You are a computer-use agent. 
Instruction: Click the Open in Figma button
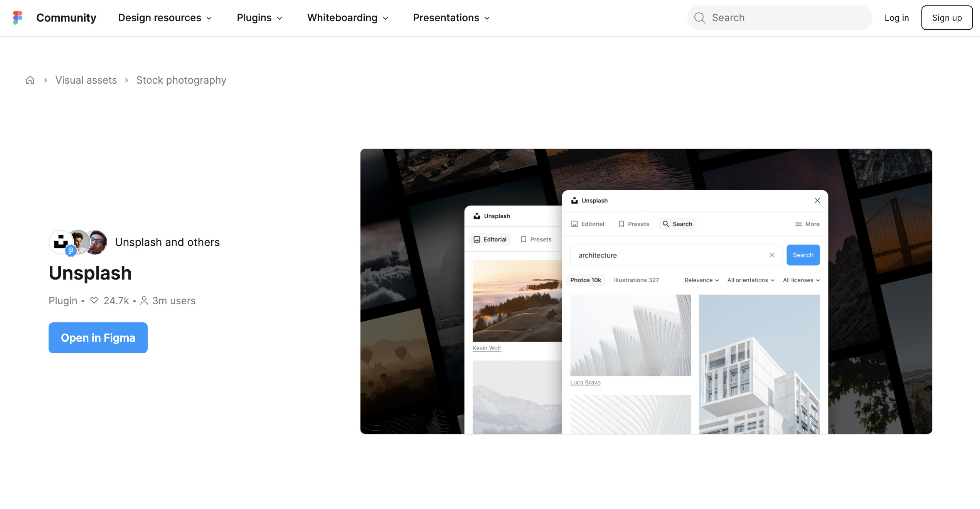click(x=98, y=337)
